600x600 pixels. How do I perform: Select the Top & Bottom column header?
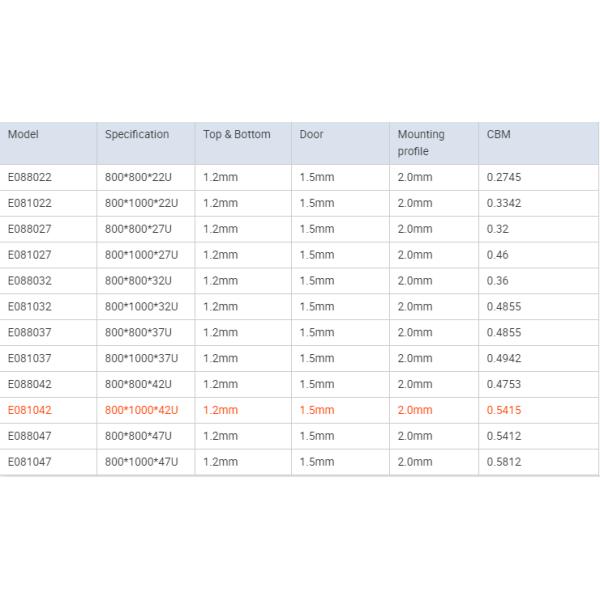tap(237, 134)
